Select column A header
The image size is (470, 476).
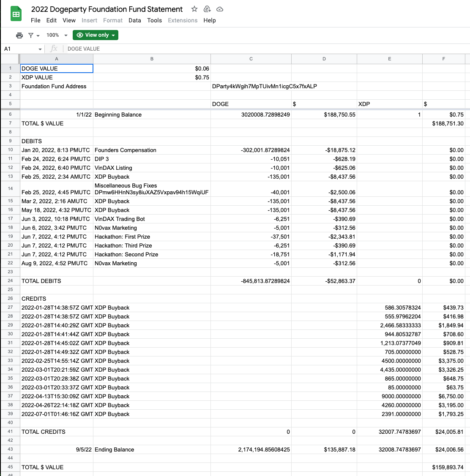point(57,59)
